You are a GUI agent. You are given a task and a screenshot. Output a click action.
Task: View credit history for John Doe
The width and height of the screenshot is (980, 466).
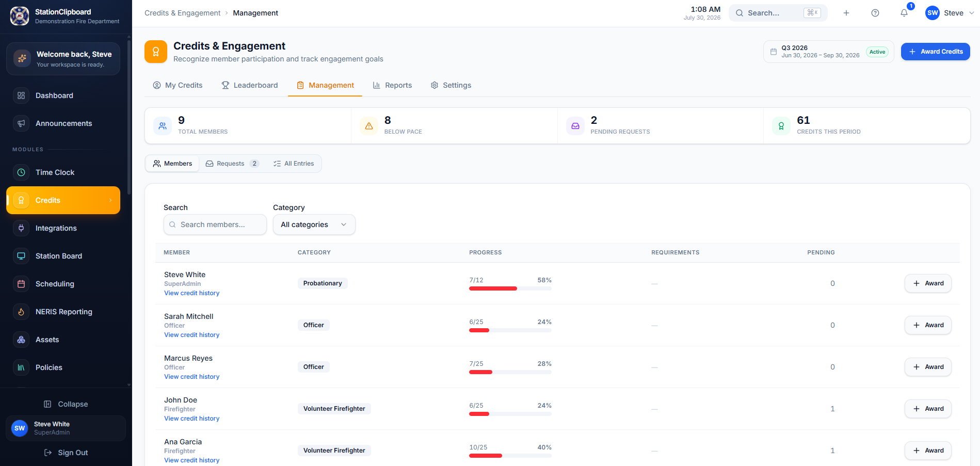coord(191,419)
